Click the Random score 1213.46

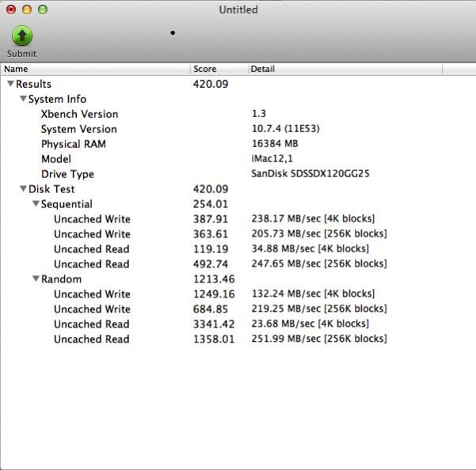(x=214, y=279)
